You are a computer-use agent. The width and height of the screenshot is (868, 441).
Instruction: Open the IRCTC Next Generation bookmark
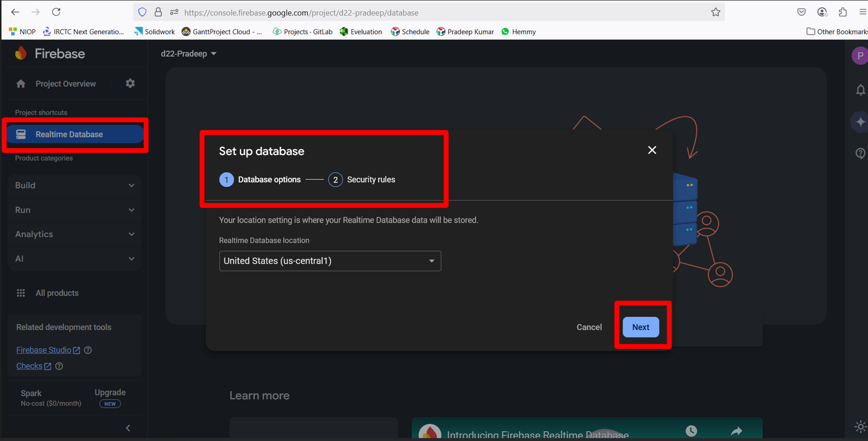pyautogui.click(x=84, y=32)
